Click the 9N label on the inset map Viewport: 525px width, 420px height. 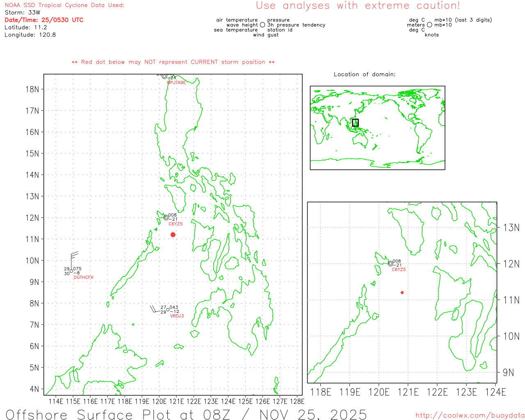pyautogui.click(x=508, y=372)
